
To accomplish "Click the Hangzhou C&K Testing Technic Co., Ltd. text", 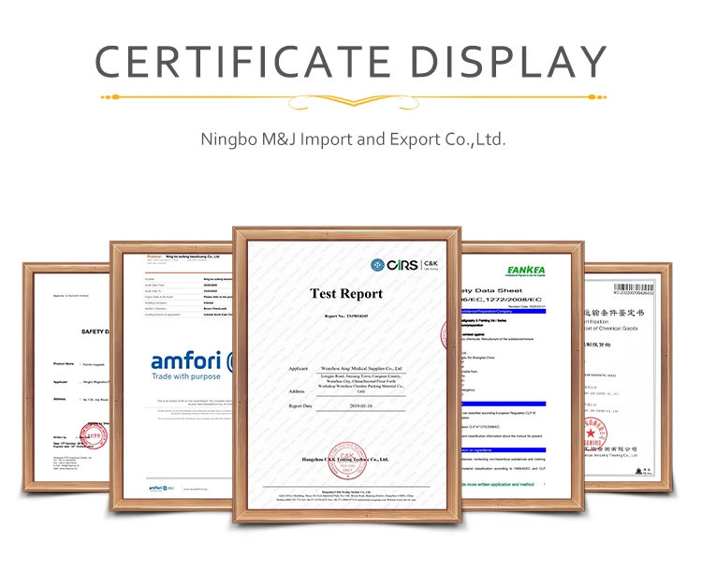I will tap(345, 460).
